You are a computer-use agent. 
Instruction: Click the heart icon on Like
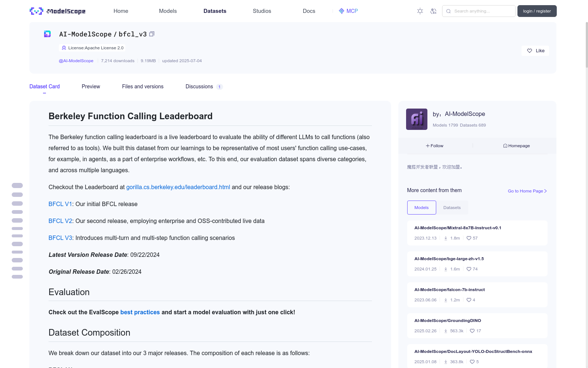coord(530,51)
